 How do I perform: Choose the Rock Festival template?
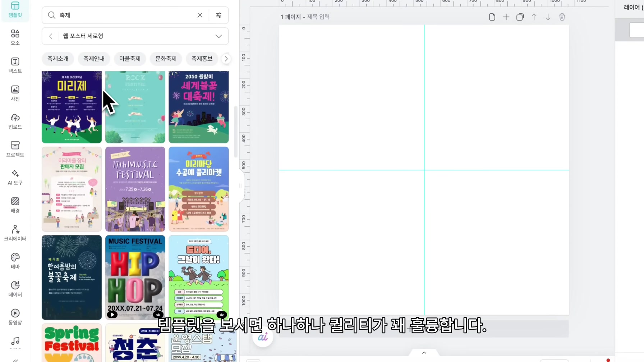[135, 107]
